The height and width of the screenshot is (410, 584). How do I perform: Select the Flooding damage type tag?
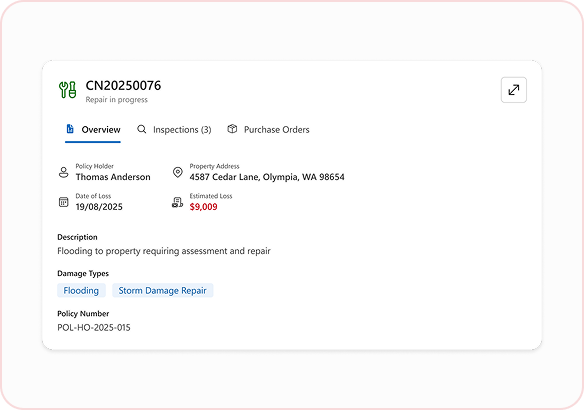click(x=81, y=290)
